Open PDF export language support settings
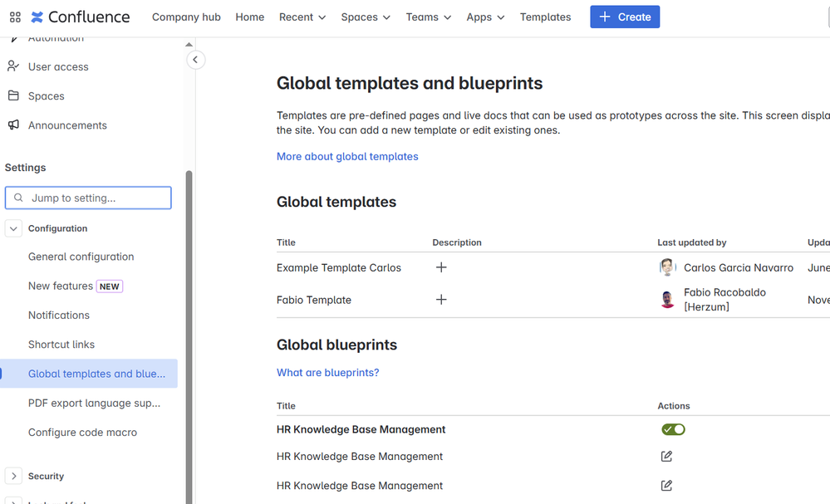This screenshot has height=504, width=830. tap(94, 403)
